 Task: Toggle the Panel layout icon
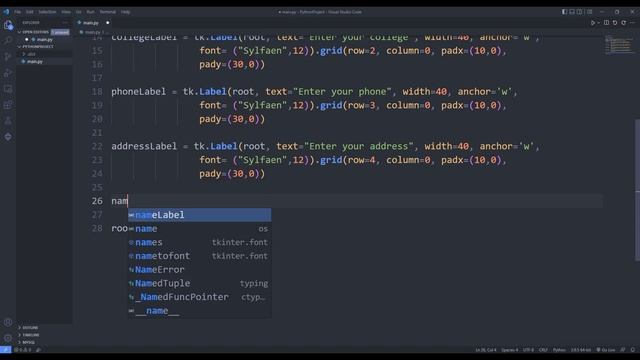[572, 12]
